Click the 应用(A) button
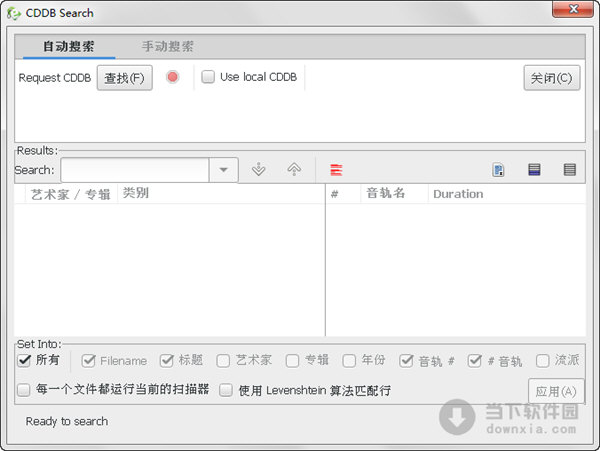Image resolution: width=600 pixels, height=451 pixels. 556,391
